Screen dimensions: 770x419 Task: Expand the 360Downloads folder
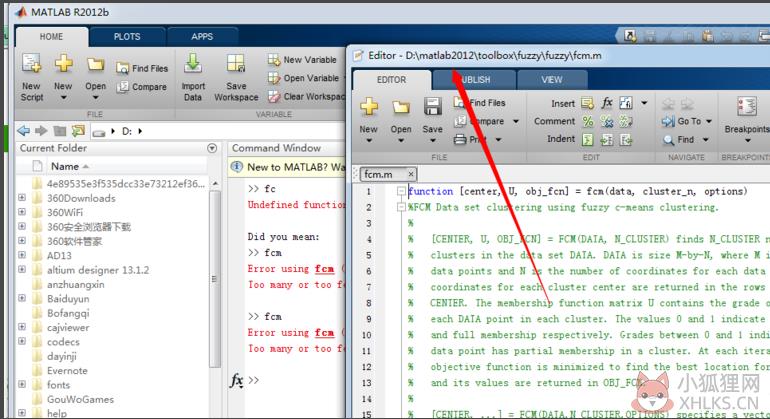click(22, 198)
